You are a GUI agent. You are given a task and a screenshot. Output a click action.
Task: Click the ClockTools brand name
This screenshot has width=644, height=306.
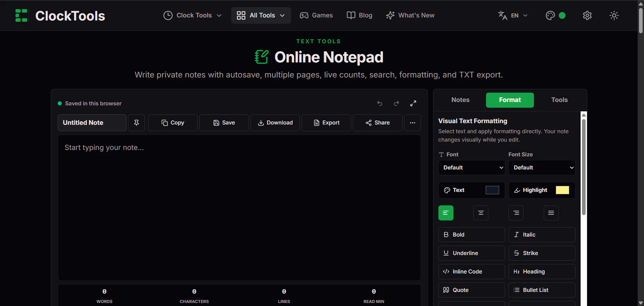[x=70, y=16]
